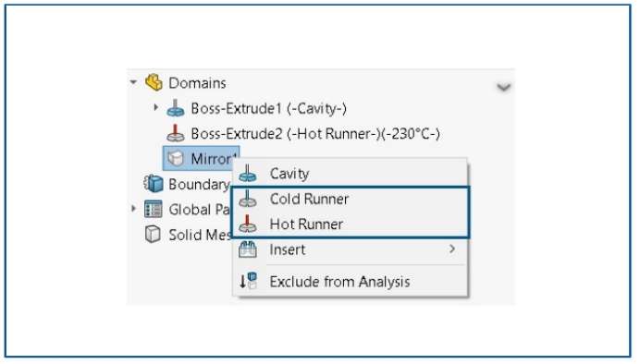
Task: Select the Mirror1 tree item
Action: [x=201, y=159]
